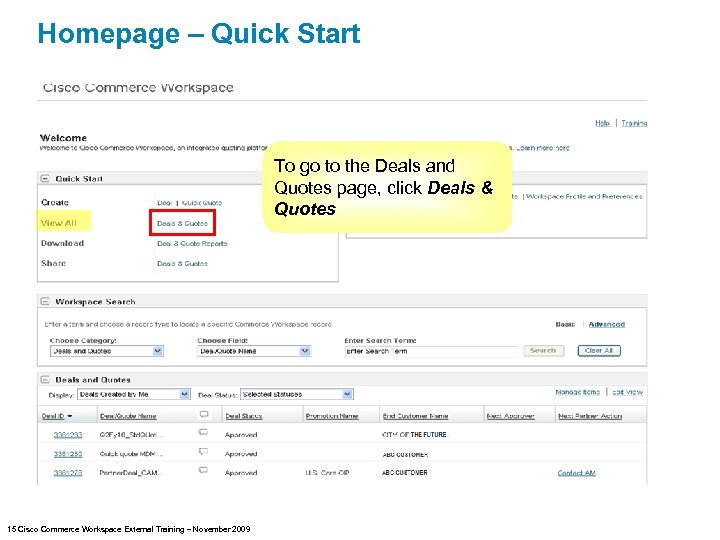Open the Deal Status dropdown
Viewport: 720px width, 540px height.
[297, 394]
